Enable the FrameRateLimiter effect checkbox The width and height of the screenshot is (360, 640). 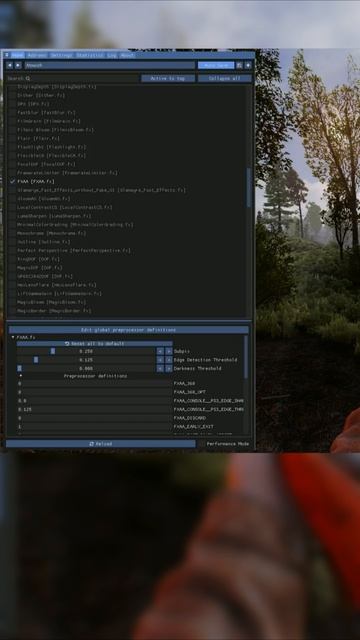(13, 173)
